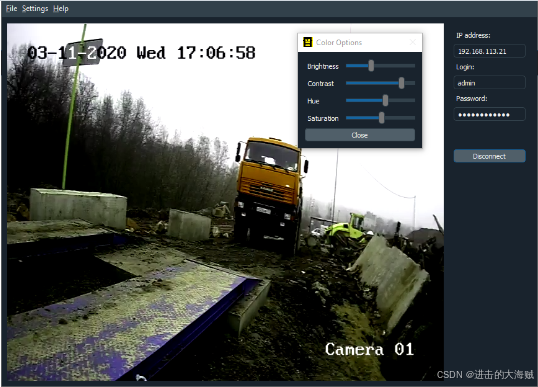Adjust the Contrast slider
The width and height of the screenshot is (538, 387).
point(401,83)
